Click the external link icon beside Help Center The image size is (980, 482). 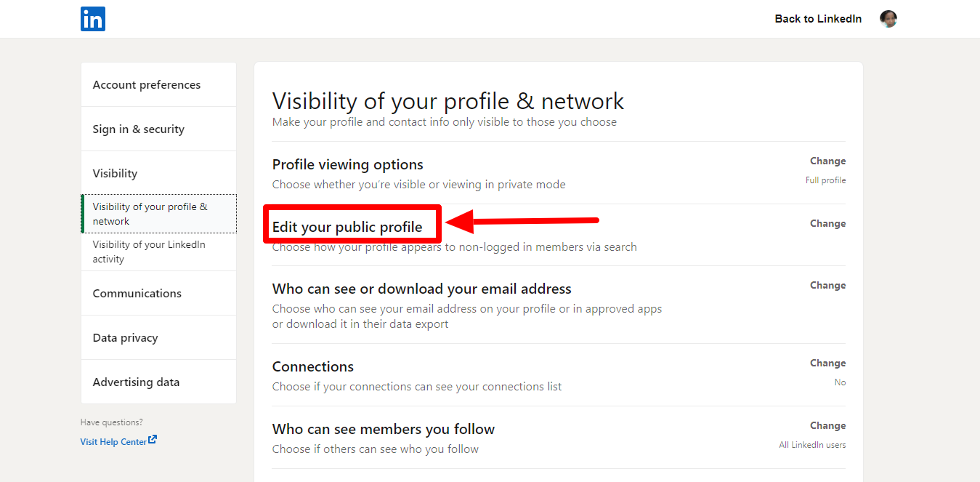click(153, 440)
